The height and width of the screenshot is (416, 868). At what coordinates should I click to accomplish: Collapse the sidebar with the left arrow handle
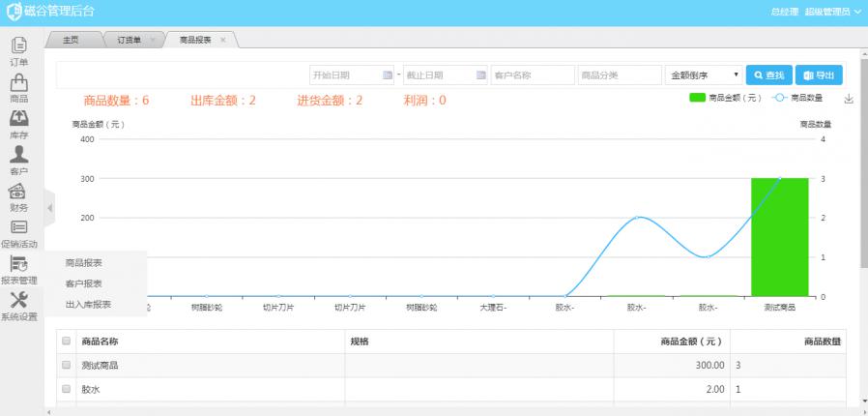(50, 208)
